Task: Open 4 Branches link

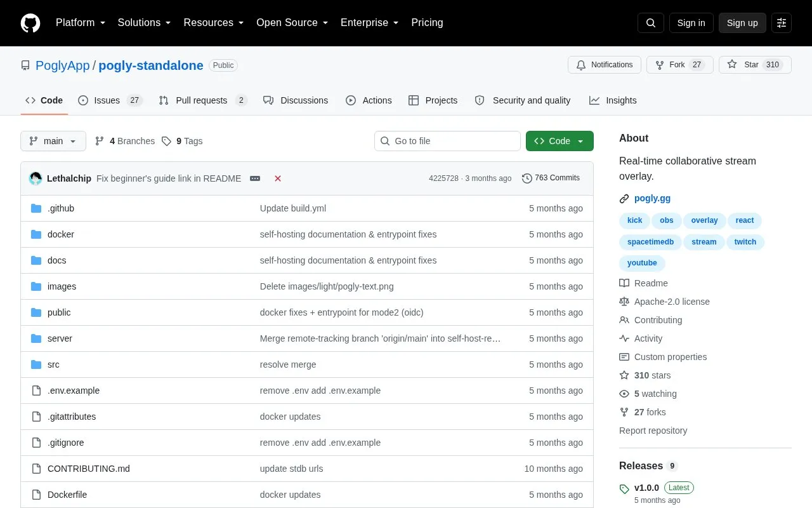Action: pos(125,141)
